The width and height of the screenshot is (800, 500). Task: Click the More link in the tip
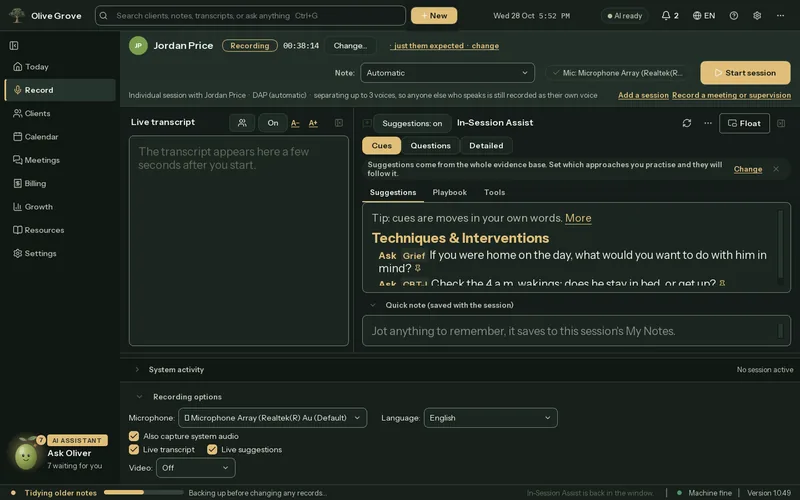click(x=578, y=218)
